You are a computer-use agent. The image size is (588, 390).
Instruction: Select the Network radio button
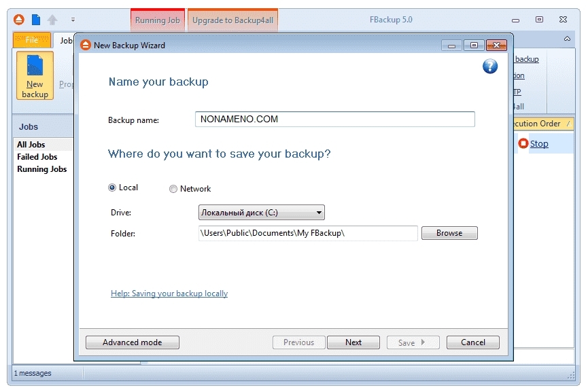pyautogui.click(x=173, y=189)
